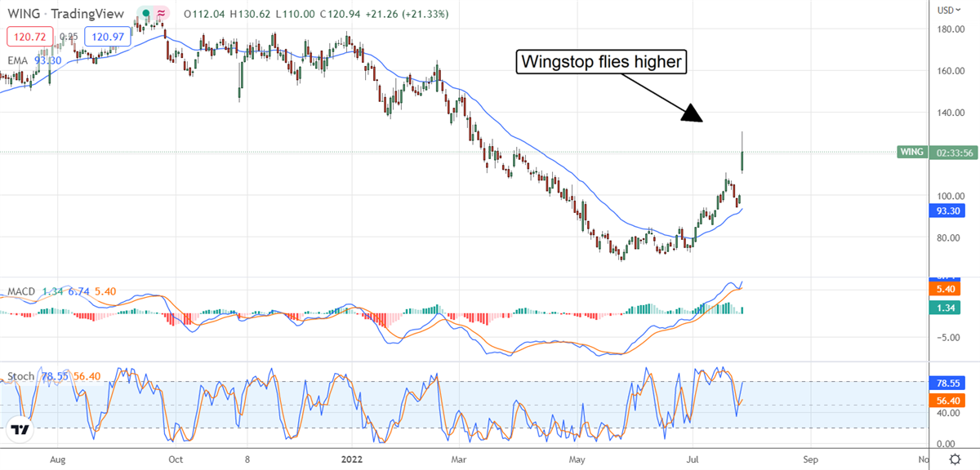Click the red 120.72 sell price button
The image size is (980, 470).
point(30,37)
